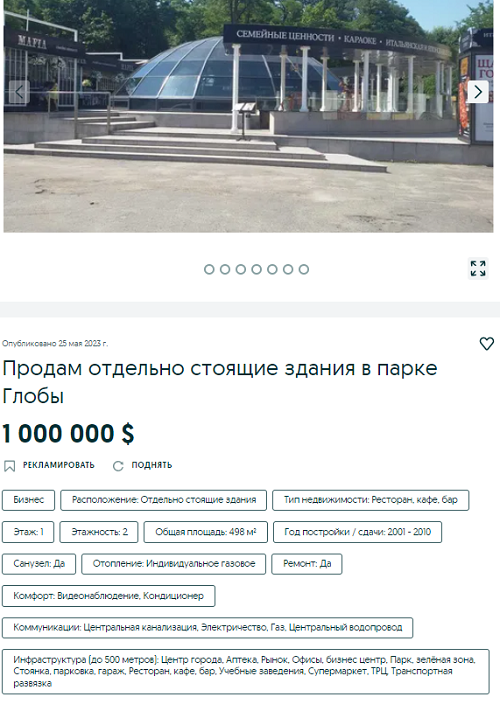Click the Коммуникации utilities tag
Screen dimensions: 500x704
pos(207,628)
